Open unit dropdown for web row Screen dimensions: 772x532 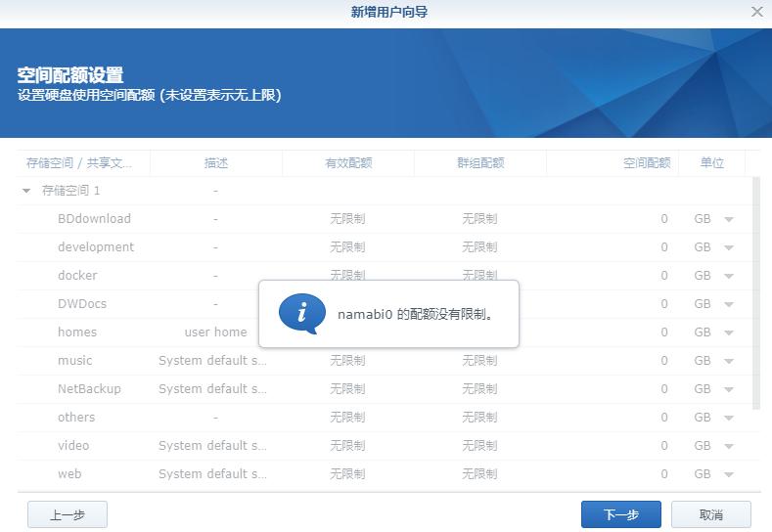[729, 474]
